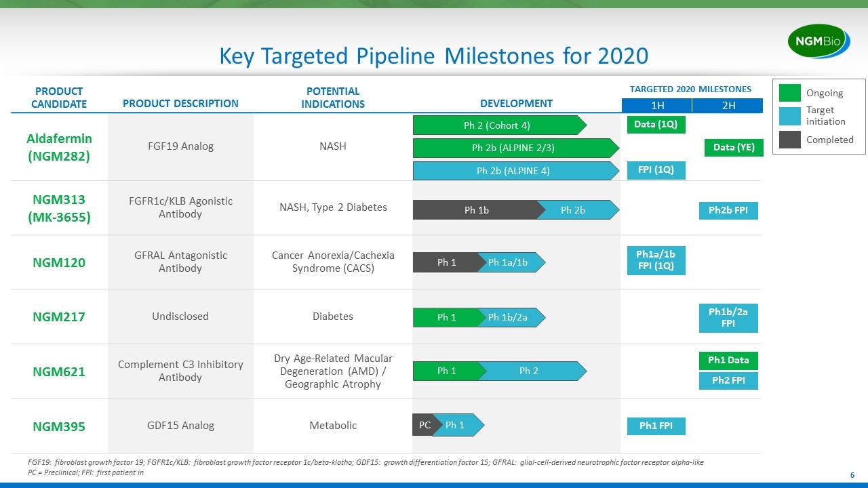Select the '1H' milestone column header

coord(657,106)
